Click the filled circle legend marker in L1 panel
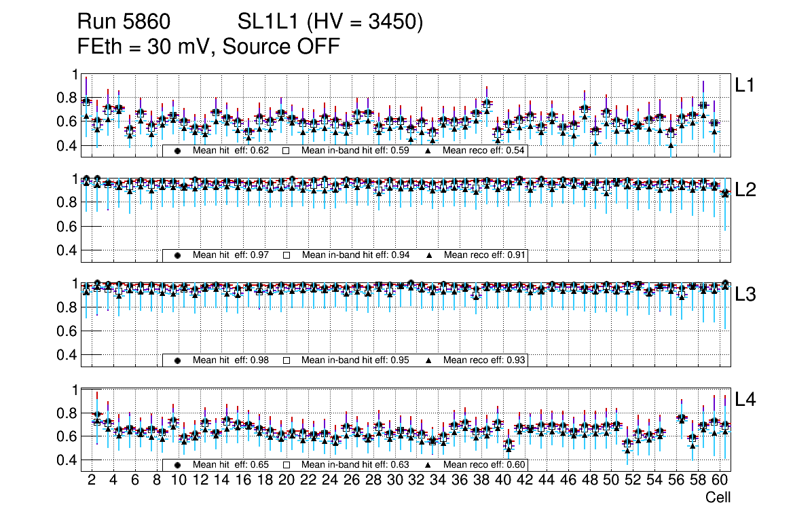Viewport: 812px width, 524px height. click(178, 151)
